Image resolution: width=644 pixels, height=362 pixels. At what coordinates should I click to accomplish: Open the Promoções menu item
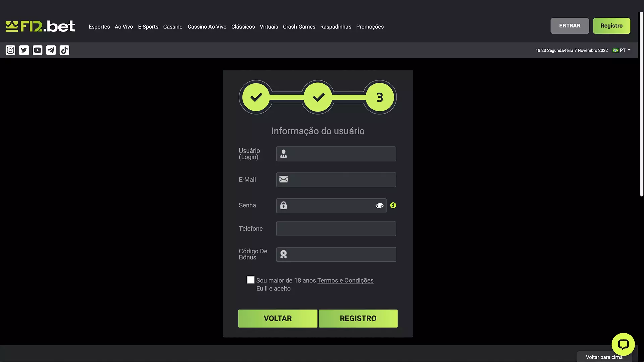(370, 26)
